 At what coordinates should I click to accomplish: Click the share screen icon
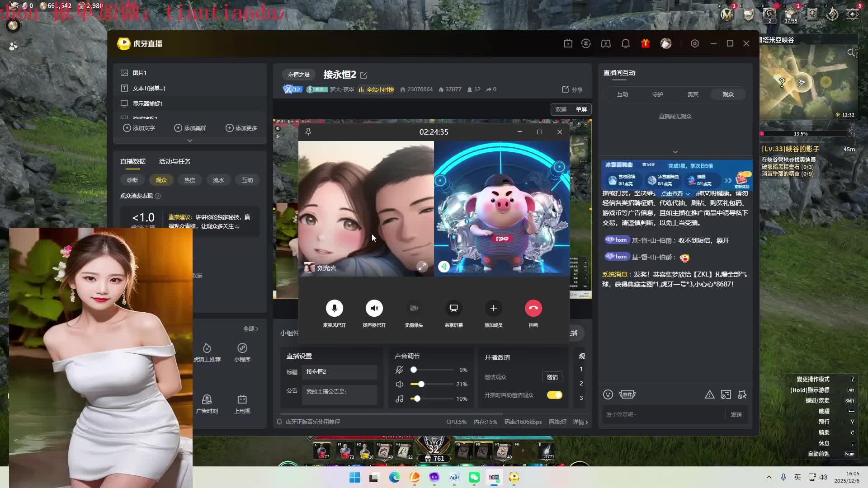coord(453,308)
